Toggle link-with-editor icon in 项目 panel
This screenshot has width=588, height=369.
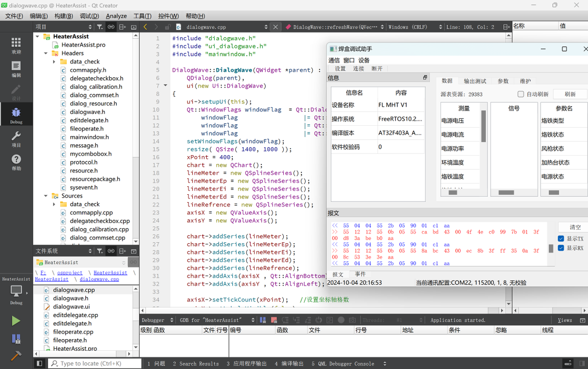point(111,27)
